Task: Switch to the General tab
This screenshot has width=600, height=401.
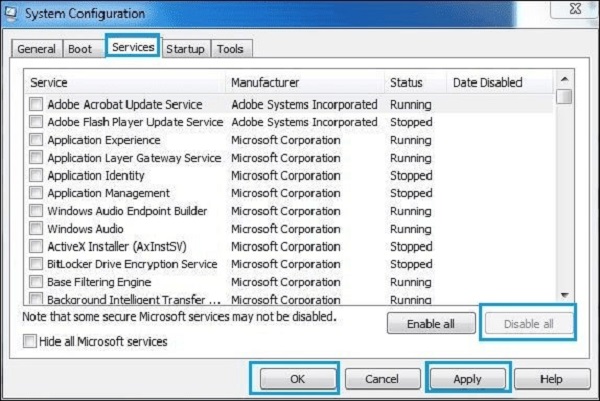Action: (37, 48)
